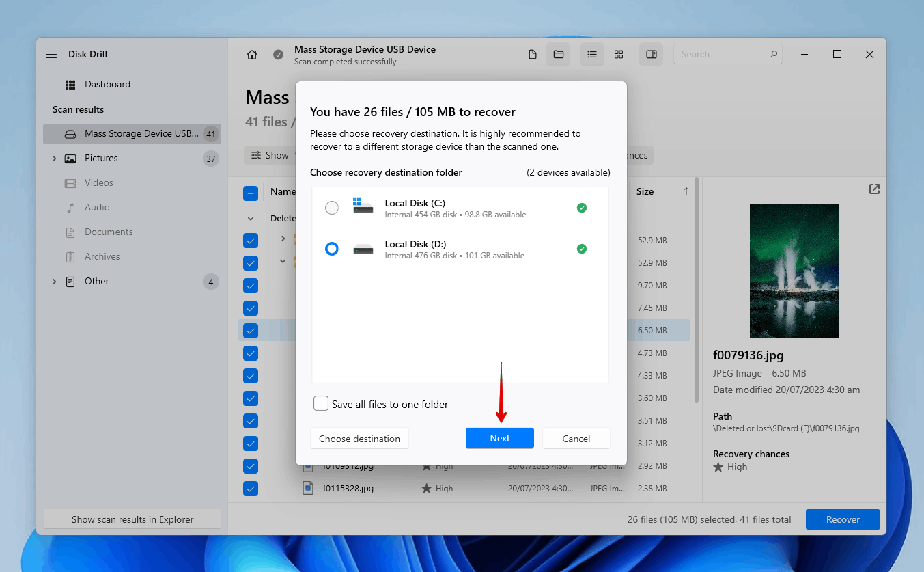Click the Videos category icon
924x572 pixels.
pyautogui.click(x=70, y=183)
